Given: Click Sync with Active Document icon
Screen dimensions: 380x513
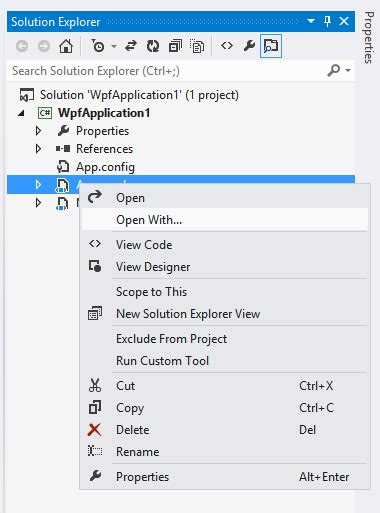Looking at the screenshot, I should point(131,46).
